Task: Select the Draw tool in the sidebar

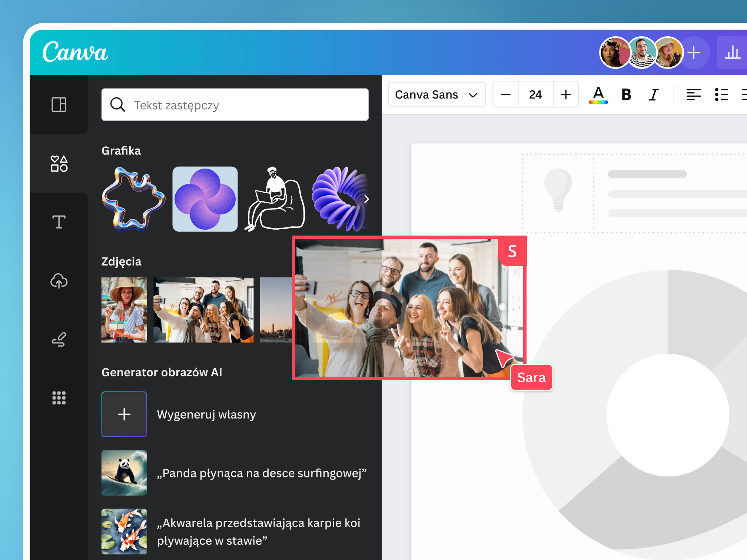Action: tap(59, 339)
